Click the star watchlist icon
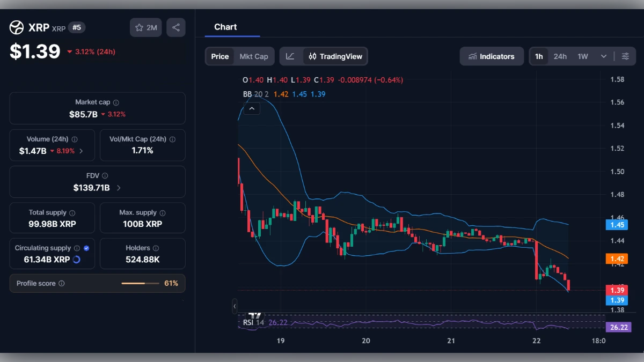 [139, 27]
